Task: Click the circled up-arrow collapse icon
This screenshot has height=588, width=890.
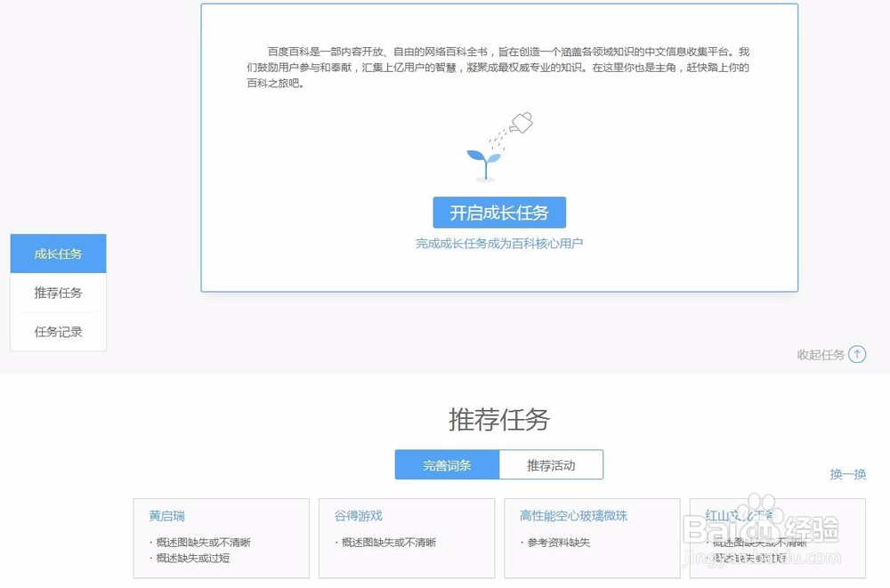Action: pos(856,354)
